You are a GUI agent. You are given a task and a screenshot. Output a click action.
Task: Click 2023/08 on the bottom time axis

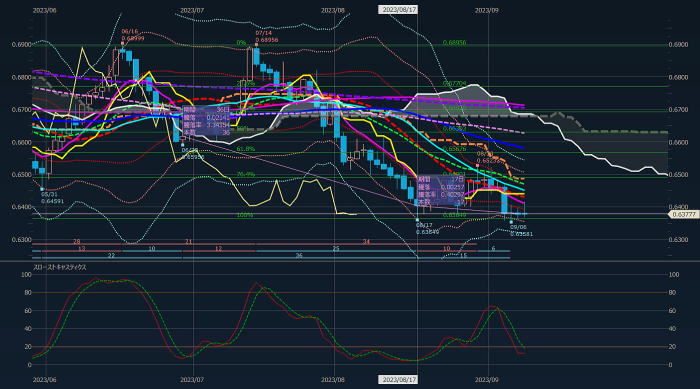pyautogui.click(x=333, y=380)
